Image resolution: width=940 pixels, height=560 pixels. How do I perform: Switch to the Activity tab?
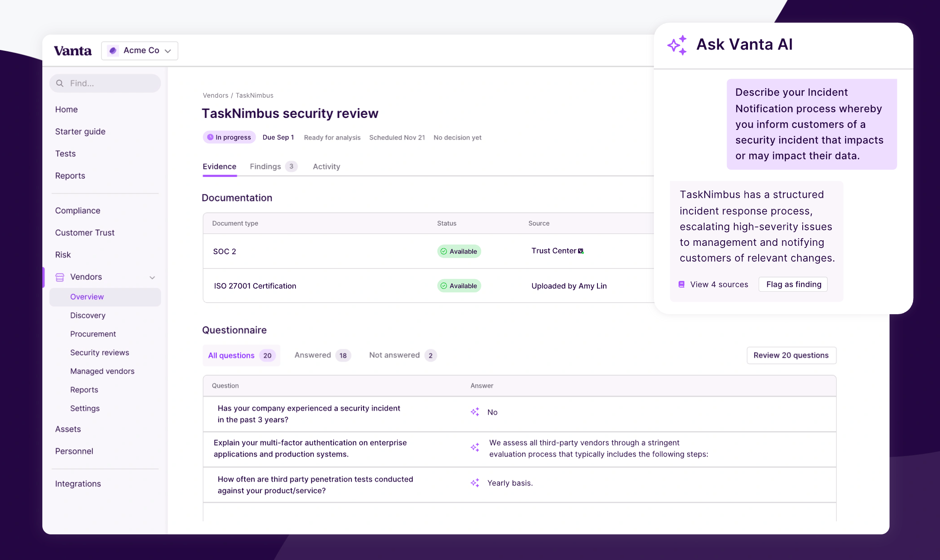click(x=326, y=166)
